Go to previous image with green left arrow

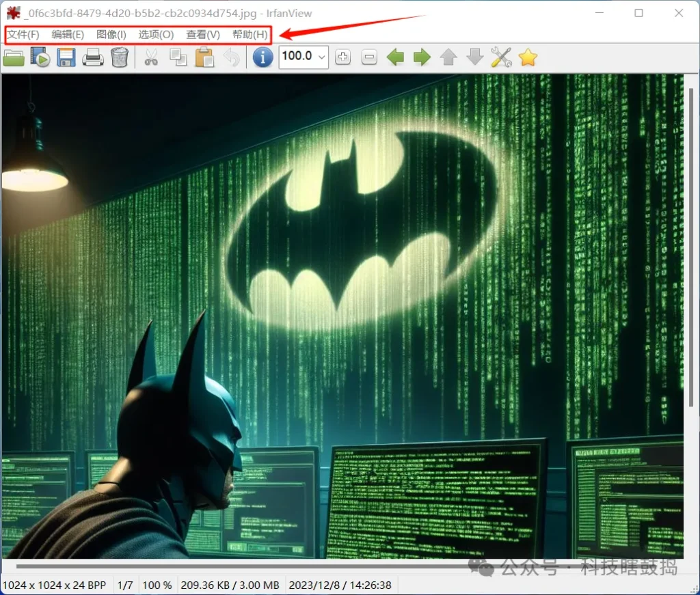(x=396, y=57)
